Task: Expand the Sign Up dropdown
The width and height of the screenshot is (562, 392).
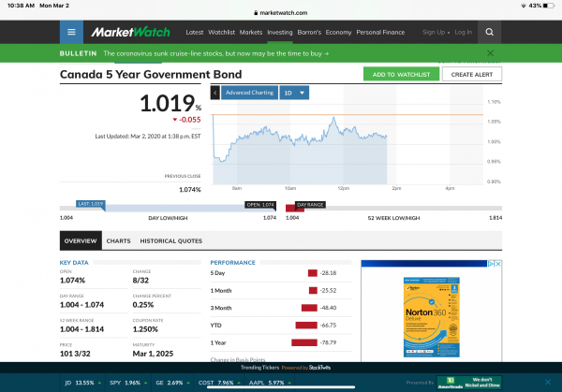Action: (x=435, y=32)
